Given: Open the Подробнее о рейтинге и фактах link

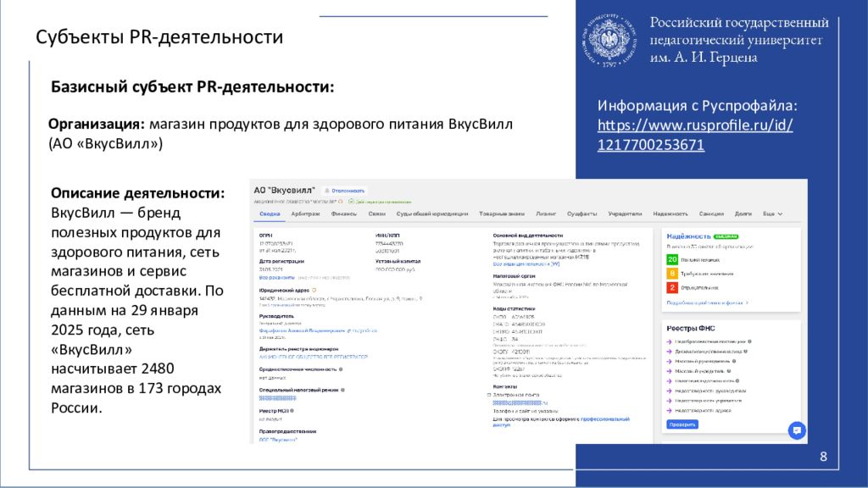Looking at the screenshot, I should pyautogui.click(x=707, y=302).
